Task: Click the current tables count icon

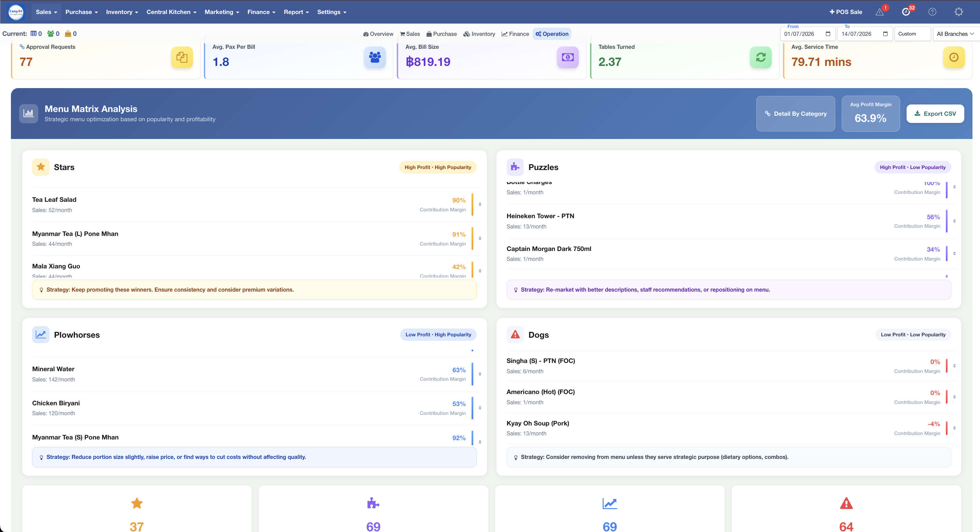Action: pyautogui.click(x=33, y=33)
